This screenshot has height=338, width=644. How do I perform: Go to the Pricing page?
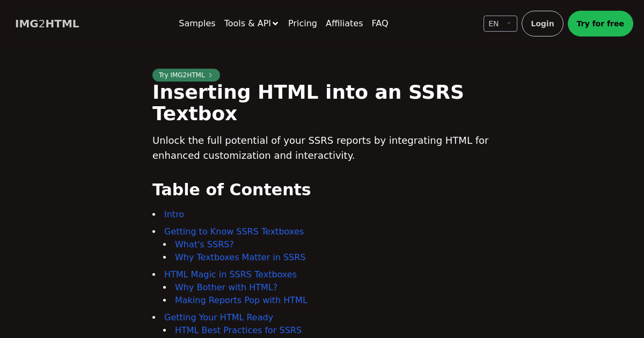click(x=302, y=24)
